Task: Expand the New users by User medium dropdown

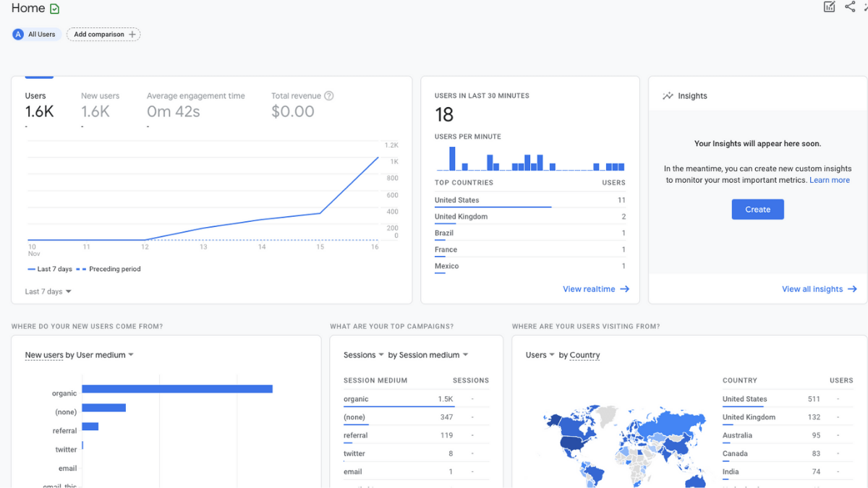Action: (x=80, y=355)
